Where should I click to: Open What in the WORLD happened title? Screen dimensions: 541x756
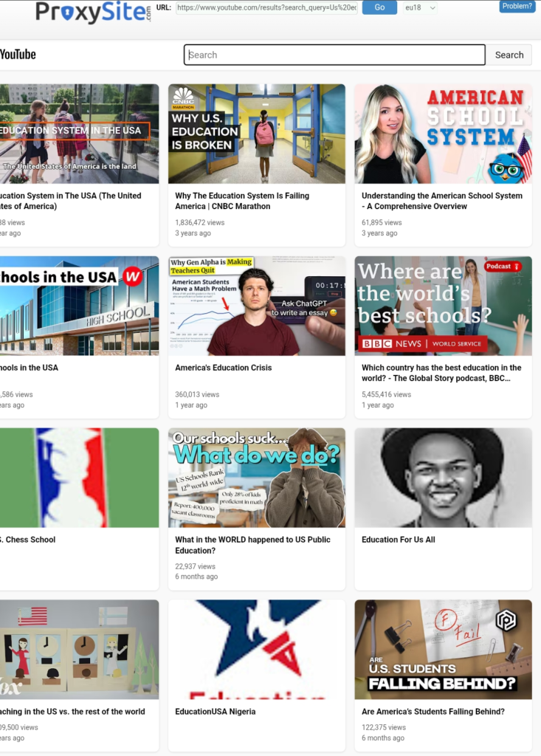tap(252, 546)
